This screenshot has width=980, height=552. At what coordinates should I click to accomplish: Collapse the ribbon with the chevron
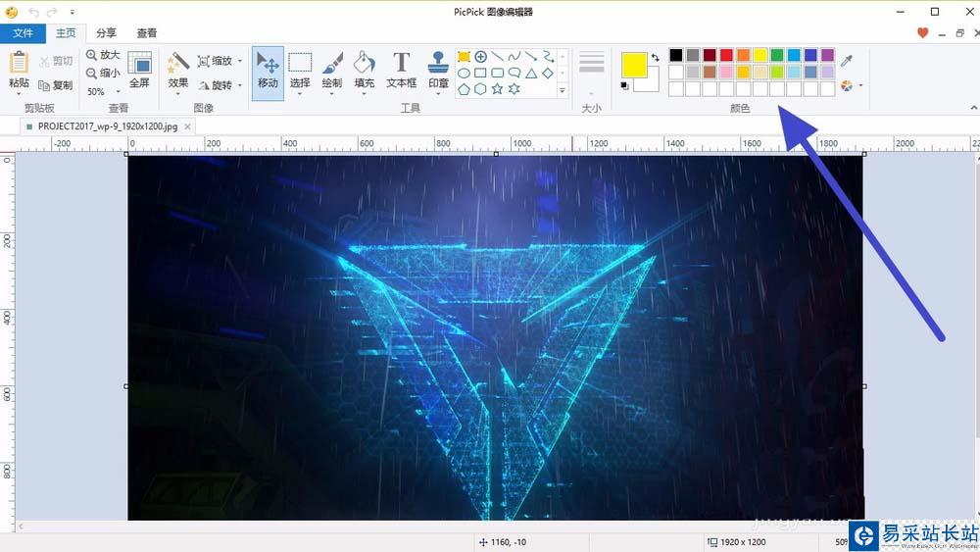[x=974, y=108]
